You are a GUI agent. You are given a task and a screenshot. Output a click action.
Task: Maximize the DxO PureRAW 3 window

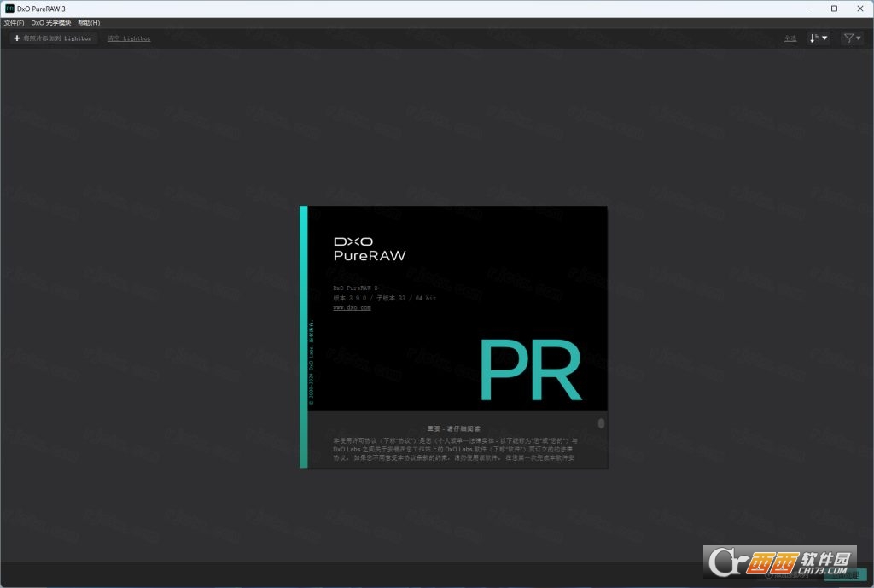click(835, 9)
